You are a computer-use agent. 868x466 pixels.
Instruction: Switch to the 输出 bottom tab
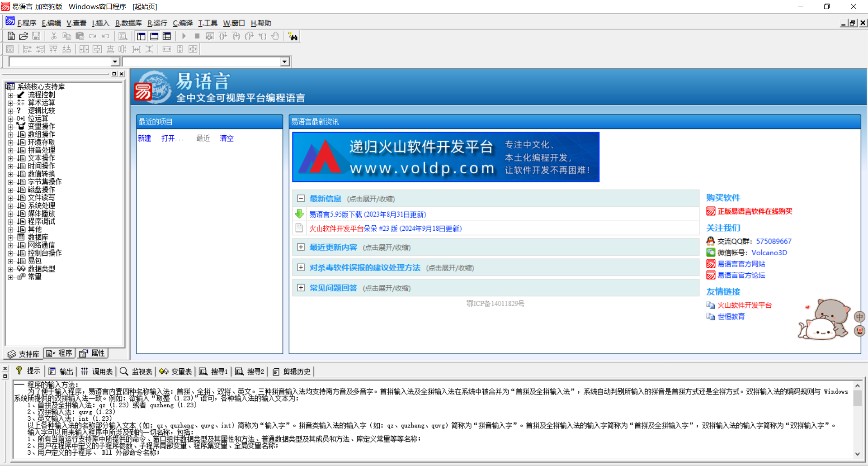[x=61, y=371]
